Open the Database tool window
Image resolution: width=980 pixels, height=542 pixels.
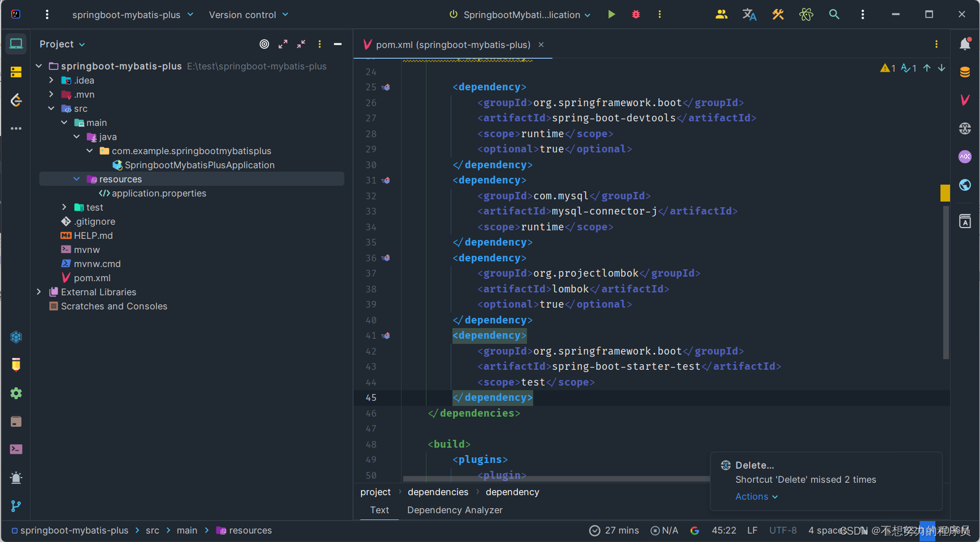click(x=965, y=72)
